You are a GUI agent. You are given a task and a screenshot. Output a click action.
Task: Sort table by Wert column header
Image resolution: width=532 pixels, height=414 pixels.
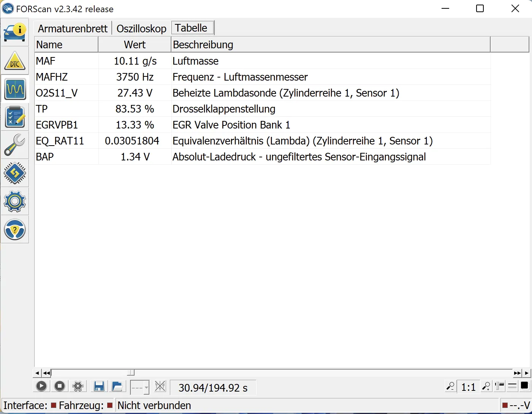(135, 45)
